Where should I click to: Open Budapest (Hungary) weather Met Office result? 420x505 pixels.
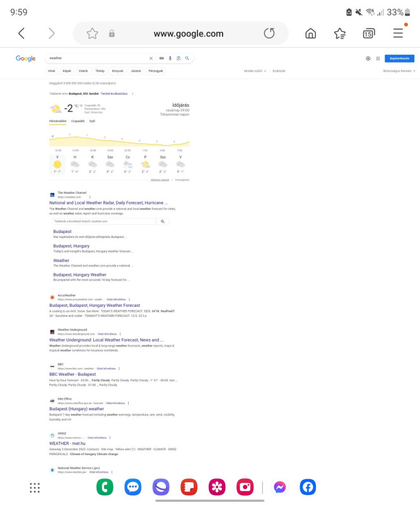click(x=76, y=408)
